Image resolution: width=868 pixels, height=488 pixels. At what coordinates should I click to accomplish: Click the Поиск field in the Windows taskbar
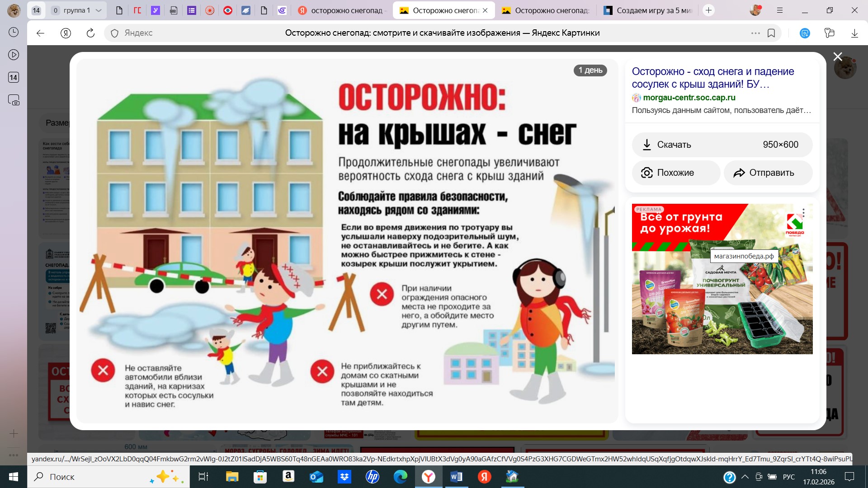point(90,477)
